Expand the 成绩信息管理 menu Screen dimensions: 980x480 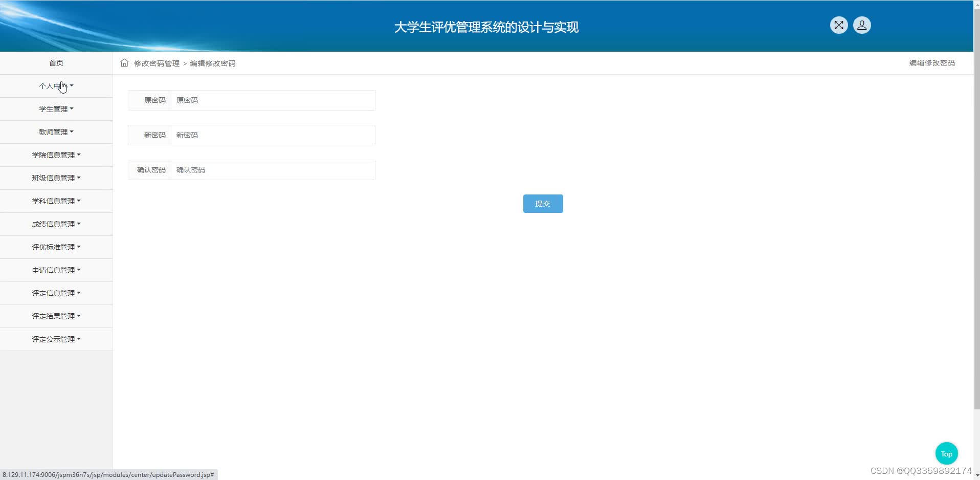(56, 224)
